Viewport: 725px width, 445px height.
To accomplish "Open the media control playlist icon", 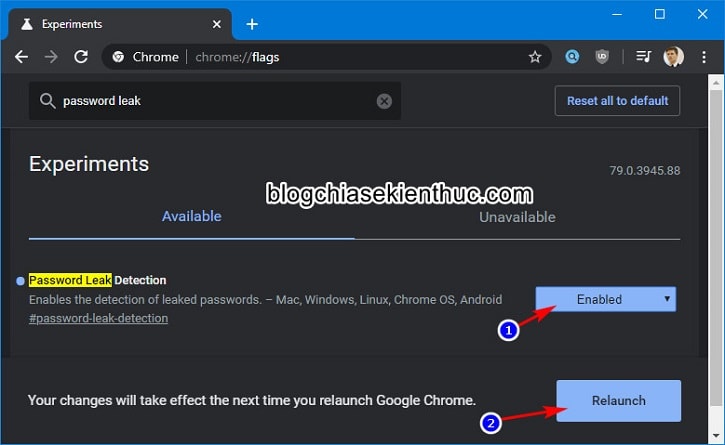I will (643, 56).
